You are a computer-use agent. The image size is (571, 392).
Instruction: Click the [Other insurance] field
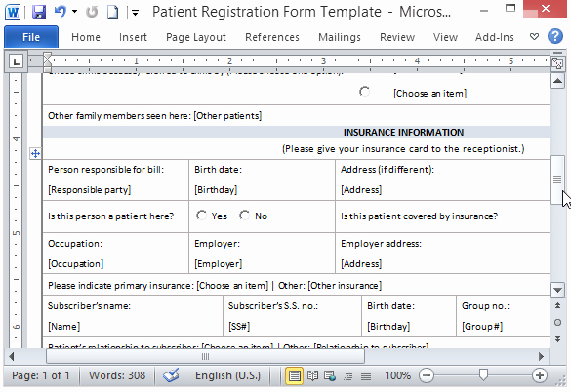click(345, 286)
